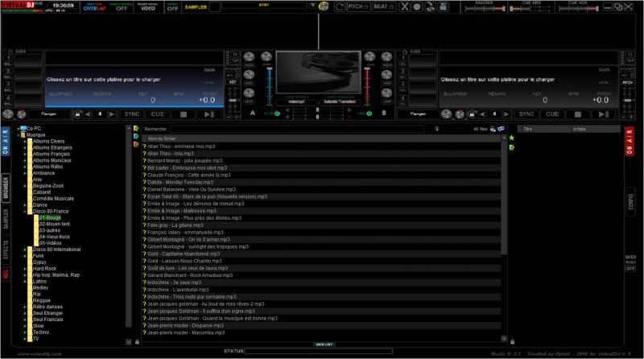This screenshot has height=359, width=644.
Task: Open the EFFECTS side tab
Action: (x=6, y=250)
